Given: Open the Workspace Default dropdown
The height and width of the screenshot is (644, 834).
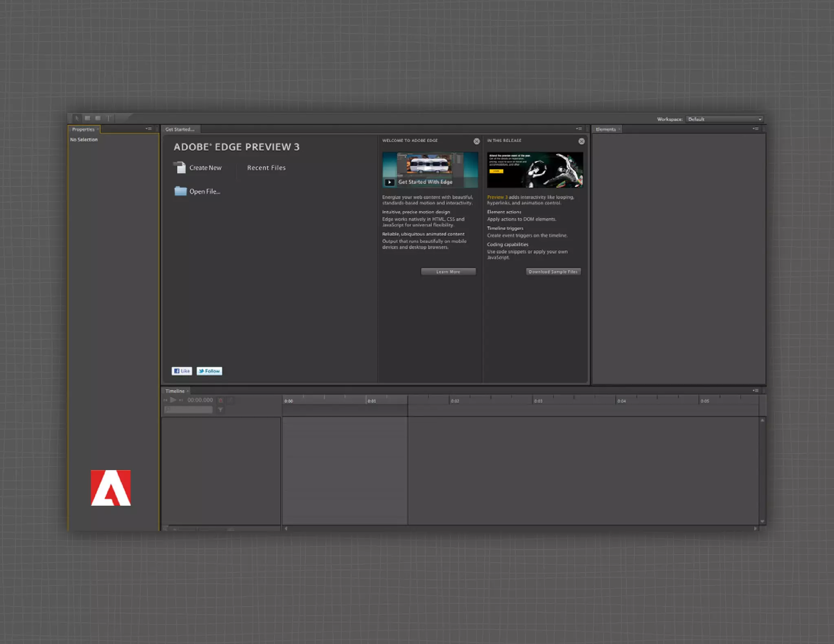Looking at the screenshot, I should click(x=724, y=119).
